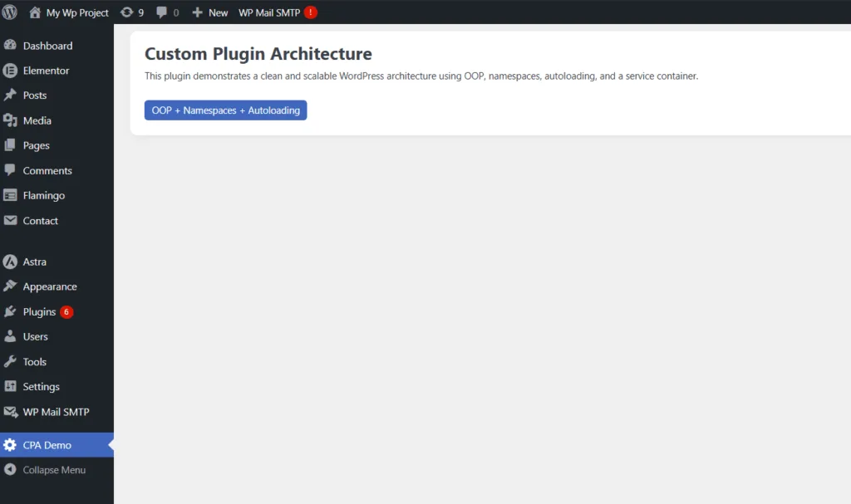Open the Settings menu item
This screenshot has height=504, width=851.
click(41, 387)
